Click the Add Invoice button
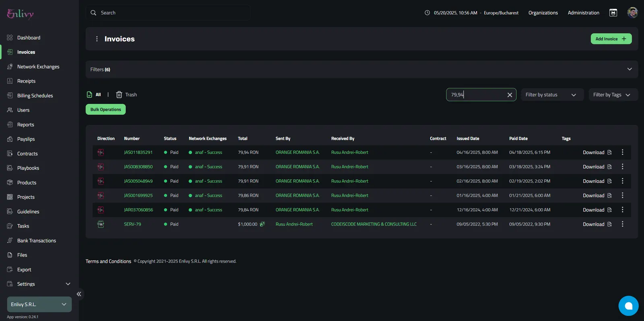The width and height of the screenshot is (644, 321). (611, 39)
